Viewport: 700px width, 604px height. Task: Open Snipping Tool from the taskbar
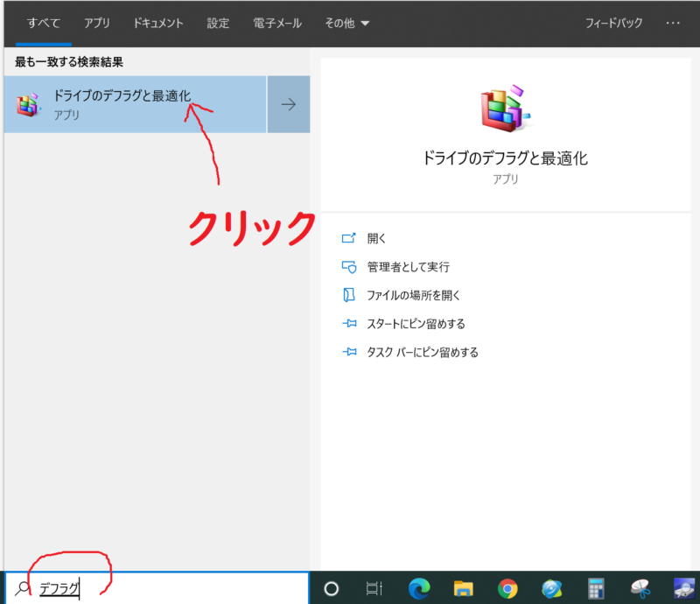tap(640, 588)
